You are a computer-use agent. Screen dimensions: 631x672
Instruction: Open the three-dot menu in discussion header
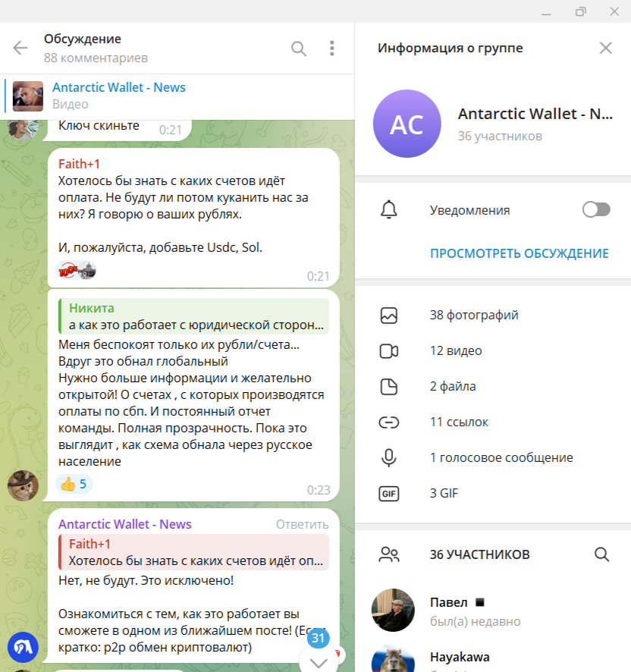point(331,49)
